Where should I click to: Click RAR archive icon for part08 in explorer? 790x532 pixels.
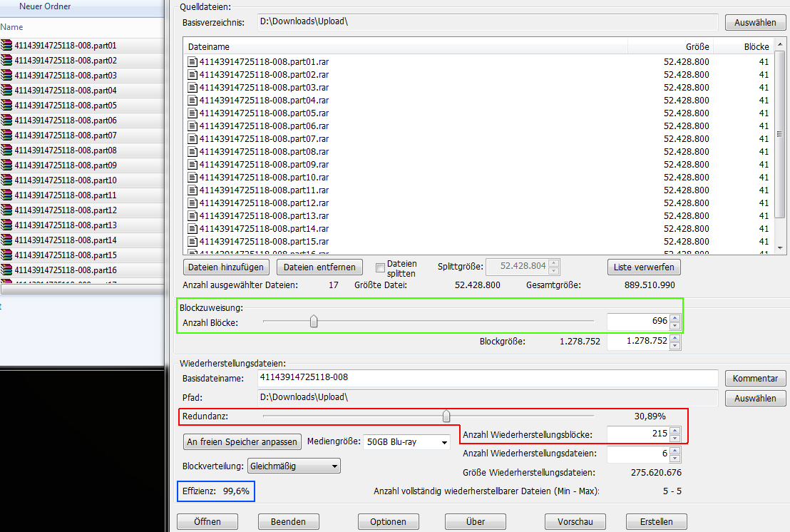click(x=7, y=150)
